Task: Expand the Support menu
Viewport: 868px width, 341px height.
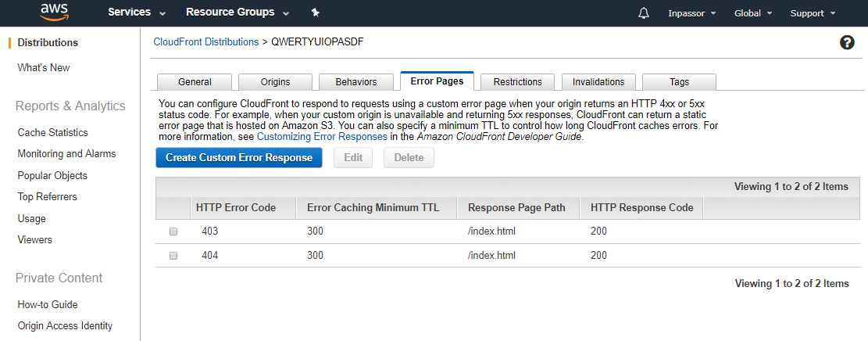Action: [813, 13]
